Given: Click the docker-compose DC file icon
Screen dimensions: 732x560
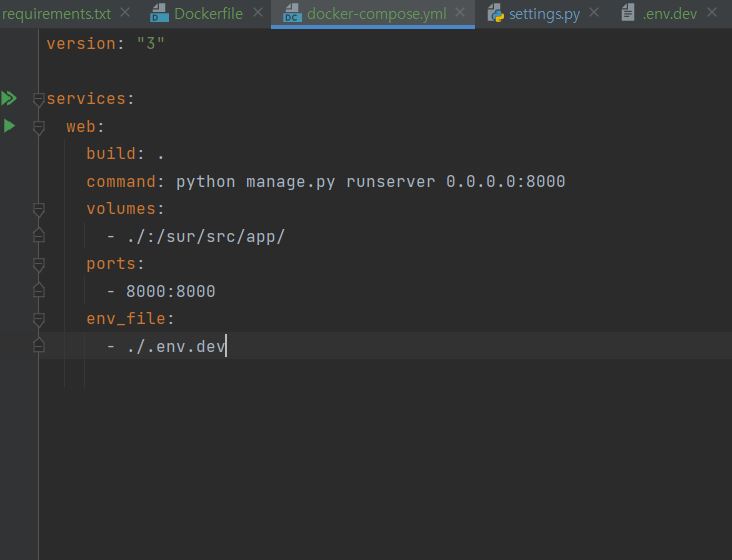Looking at the screenshot, I should 292,13.
